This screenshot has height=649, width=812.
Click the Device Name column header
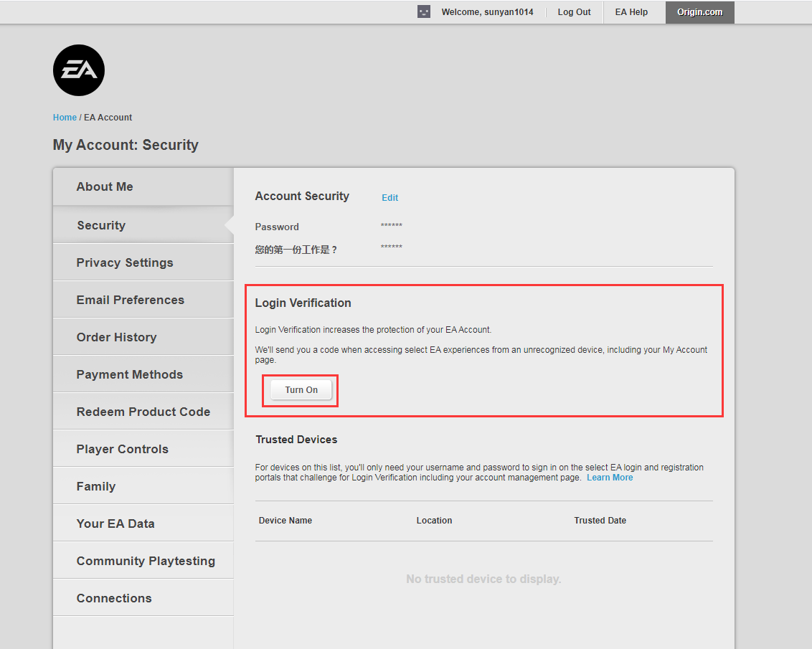[x=285, y=520]
